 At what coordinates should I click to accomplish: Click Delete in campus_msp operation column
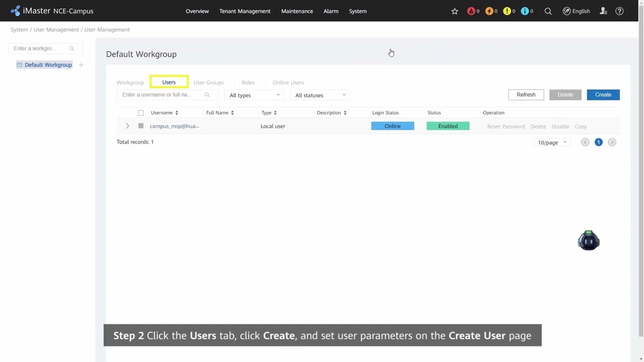538,127
